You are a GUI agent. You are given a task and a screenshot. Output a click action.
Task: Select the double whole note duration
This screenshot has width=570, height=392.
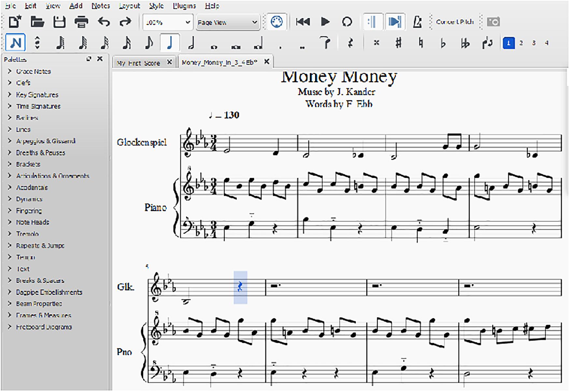click(x=235, y=47)
